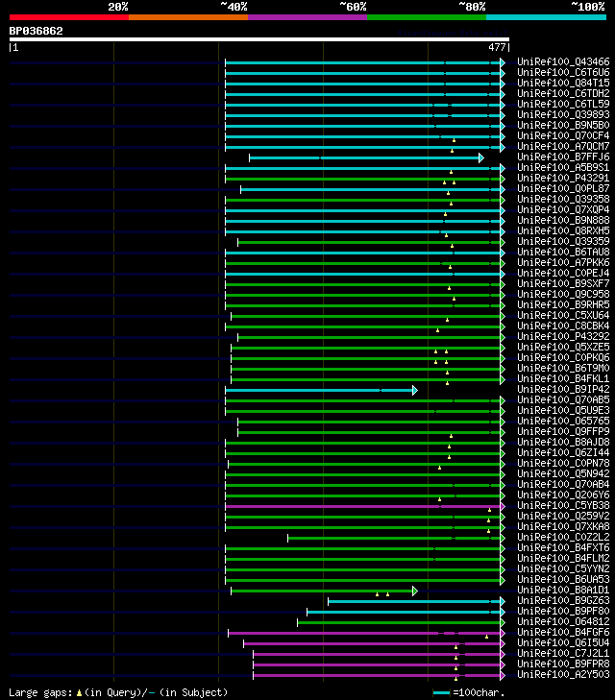Click hit label UniRef100_Q7XQP4
615x700 pixels.
point(563,210)
